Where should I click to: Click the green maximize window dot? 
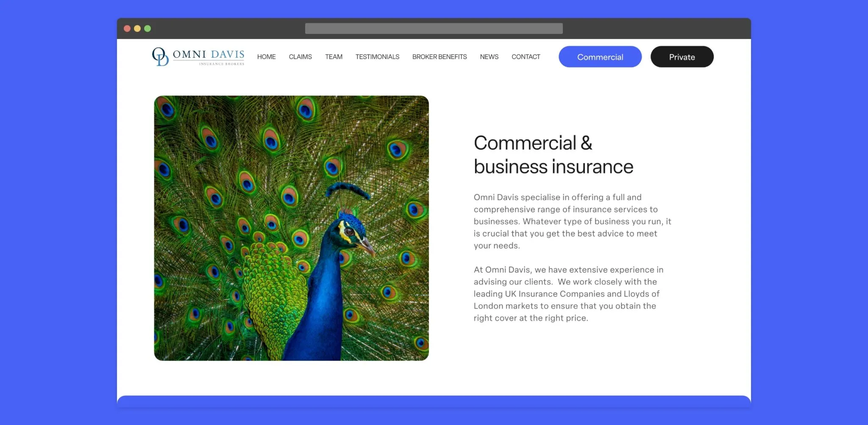(147, 28)
